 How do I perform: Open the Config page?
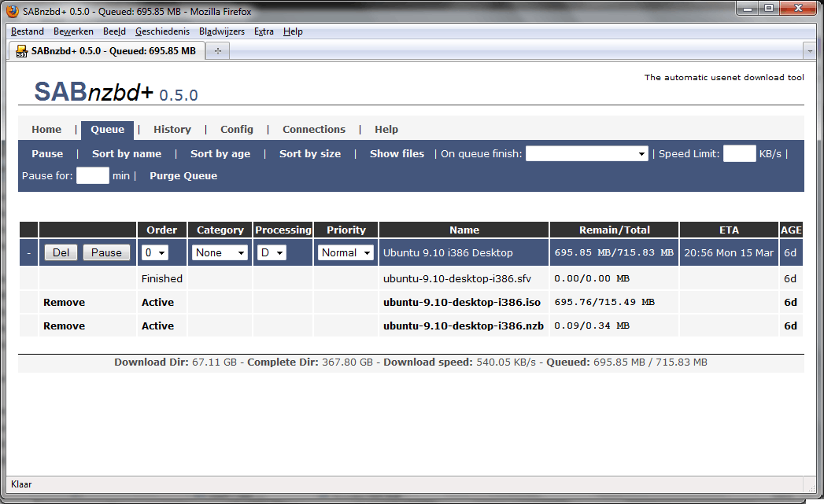point(236,129)
